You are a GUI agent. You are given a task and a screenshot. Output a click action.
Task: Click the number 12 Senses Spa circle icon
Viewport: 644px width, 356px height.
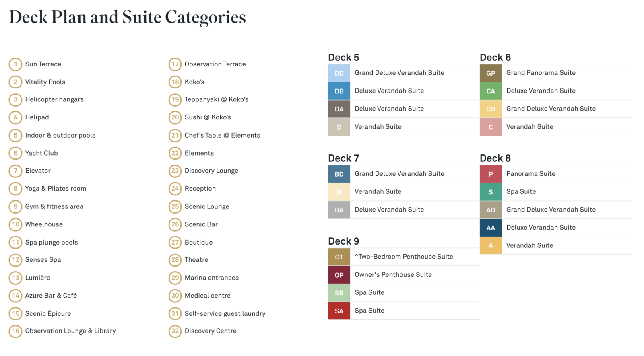(15, 260)
